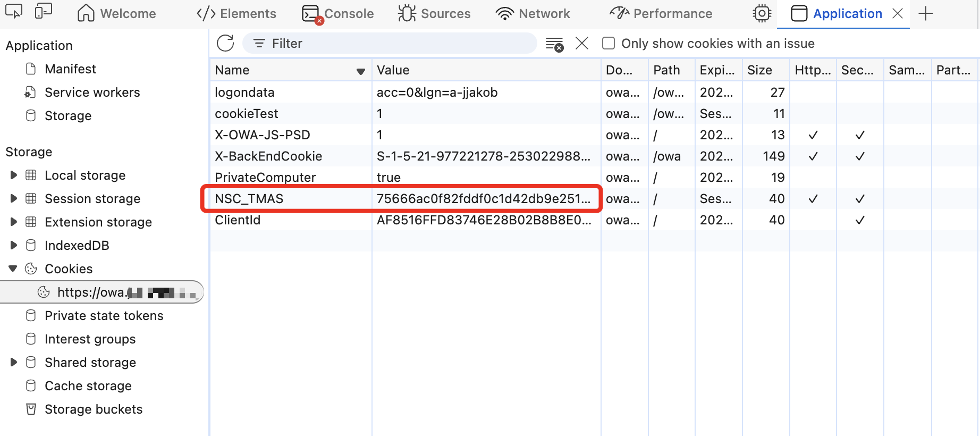
Task: Click the inspect element picker icon
Action: (14, 12)
